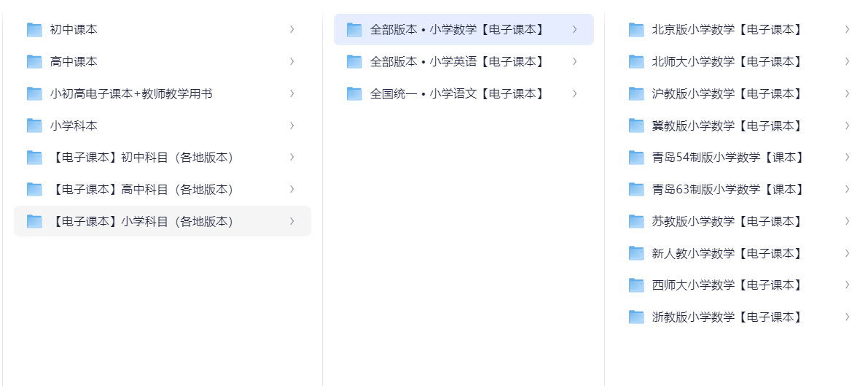Expand the 小初高电子课本+教师教学用书 chevron arrow
Image resolution: width=868 pixels, height=386 pixels.
point(292,93)
